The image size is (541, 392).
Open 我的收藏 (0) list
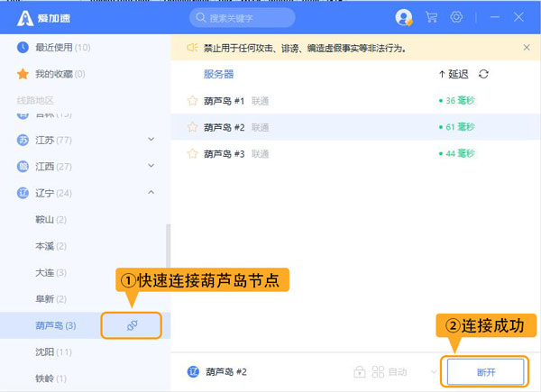60,74
